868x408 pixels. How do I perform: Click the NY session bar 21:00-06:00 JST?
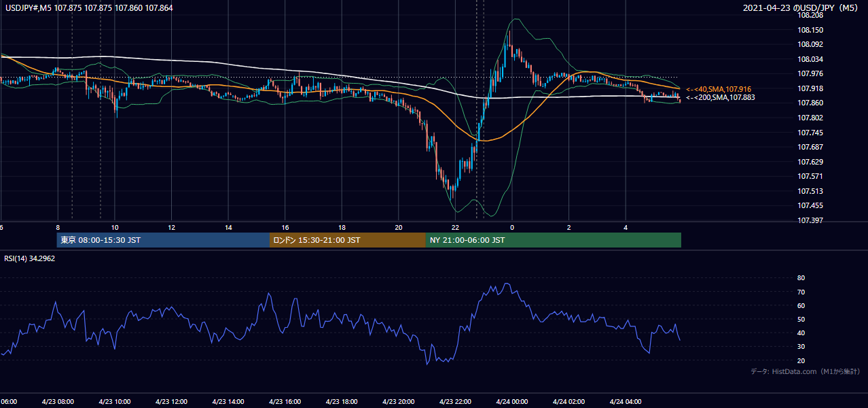tap(554, 240)
